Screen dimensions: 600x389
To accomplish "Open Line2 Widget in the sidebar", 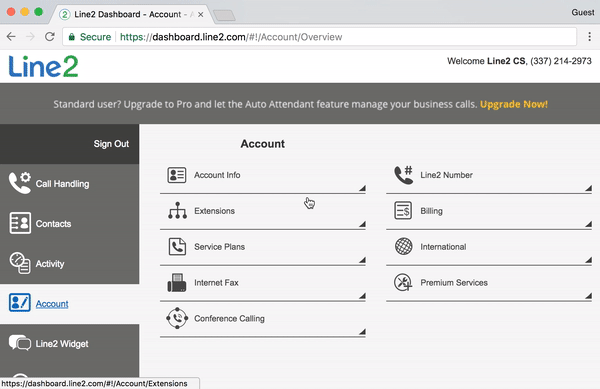I will click(x=70, y=343).
